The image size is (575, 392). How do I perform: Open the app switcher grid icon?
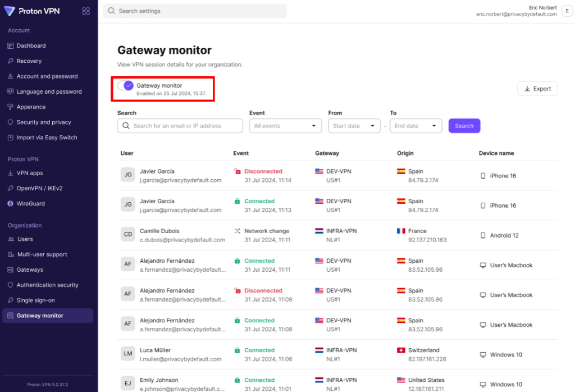click(x=85, y=10)
